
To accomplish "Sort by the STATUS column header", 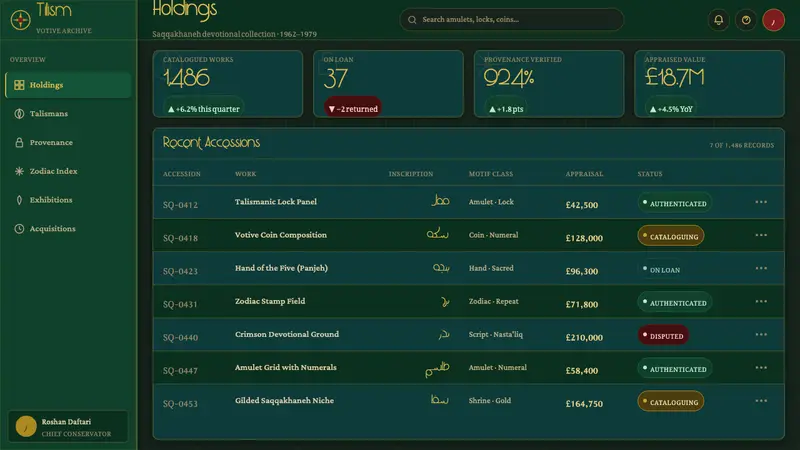I will [x=649, y=174].
